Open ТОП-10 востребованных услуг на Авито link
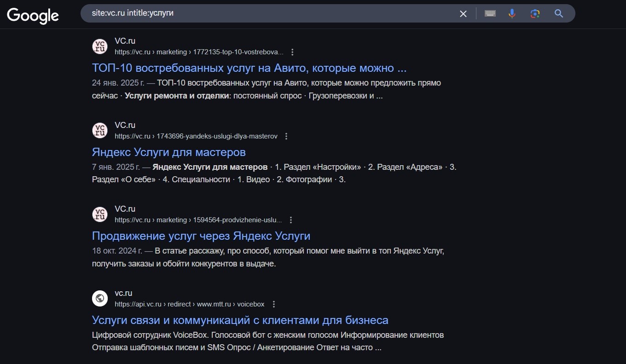 click(x=249, y=68)
